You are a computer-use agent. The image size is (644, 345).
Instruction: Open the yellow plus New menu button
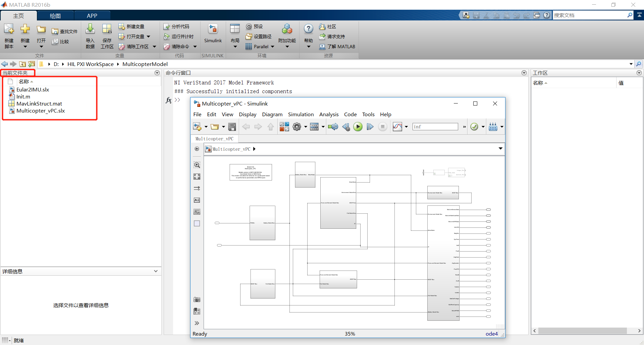coord(25,29)
